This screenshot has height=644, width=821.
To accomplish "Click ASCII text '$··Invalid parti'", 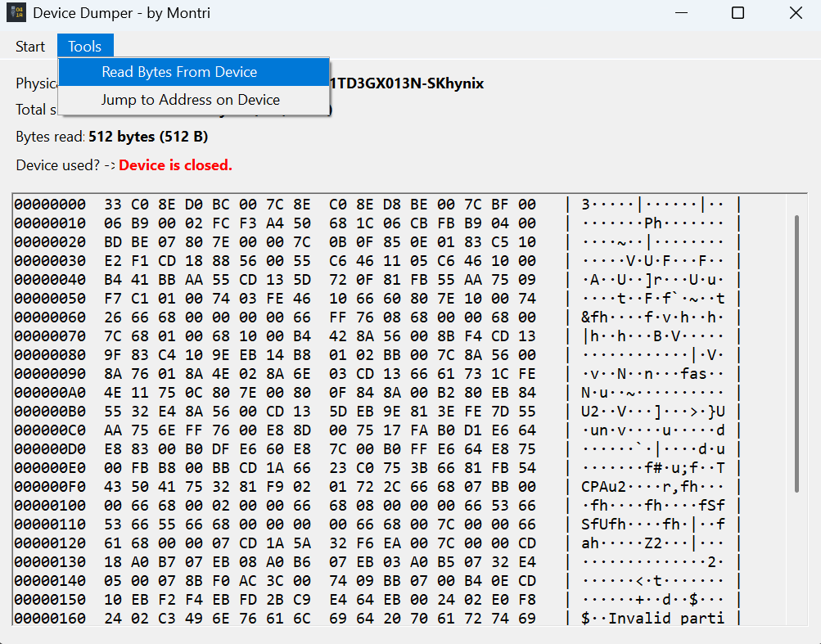I will pyautogui.click(x=653, y=619).
